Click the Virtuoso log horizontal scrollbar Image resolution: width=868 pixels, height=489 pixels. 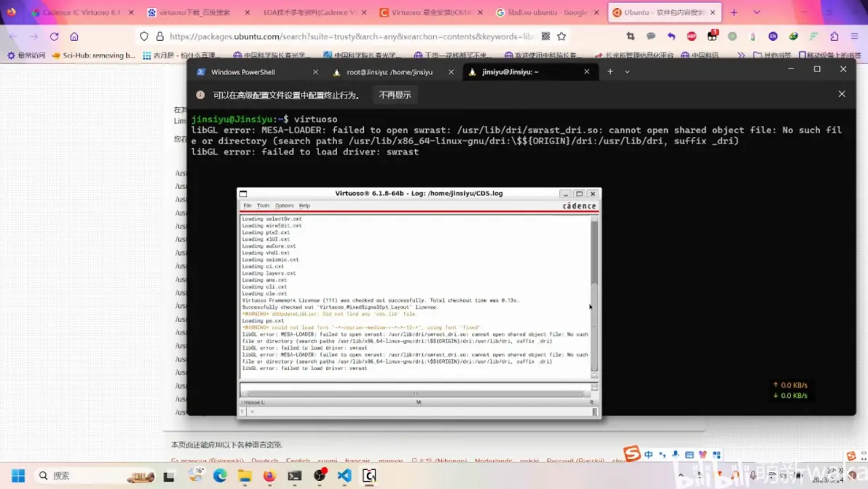point(416,394)
